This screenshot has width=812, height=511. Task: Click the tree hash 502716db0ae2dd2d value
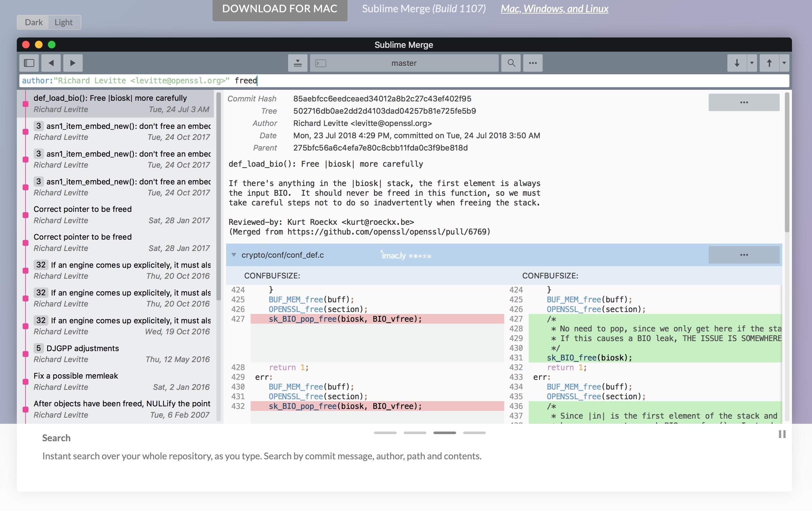click(x=384, y=111)
